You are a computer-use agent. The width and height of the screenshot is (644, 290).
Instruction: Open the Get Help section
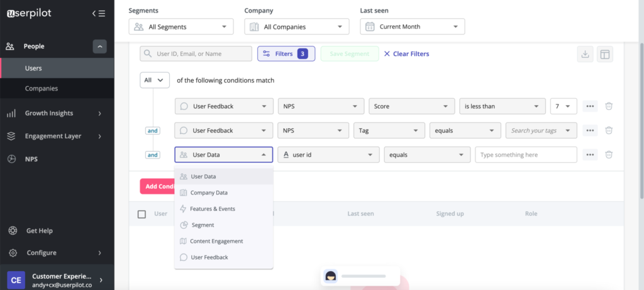[x=39, y=231]
